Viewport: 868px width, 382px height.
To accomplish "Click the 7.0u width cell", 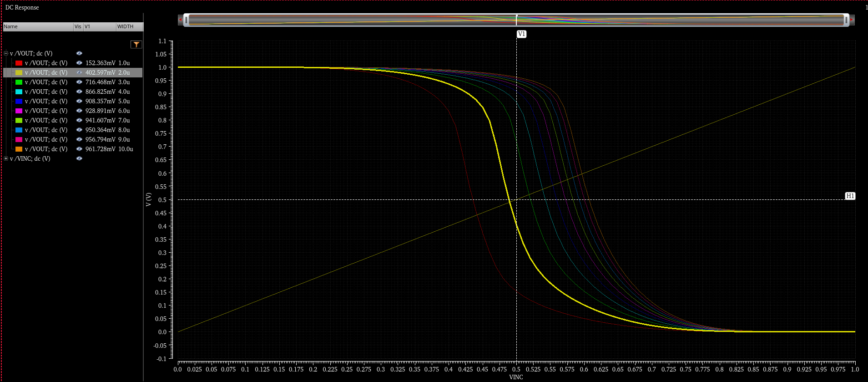I will coord(124,120).
